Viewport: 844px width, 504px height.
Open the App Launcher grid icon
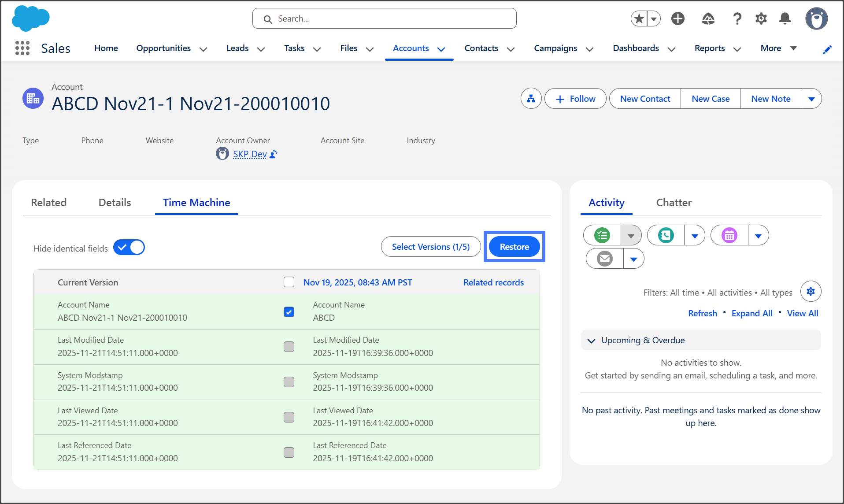(22, 48)
